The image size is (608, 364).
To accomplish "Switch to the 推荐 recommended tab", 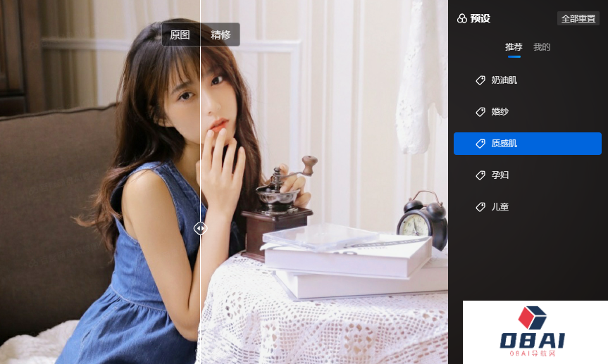I will (x=514, y=47).
